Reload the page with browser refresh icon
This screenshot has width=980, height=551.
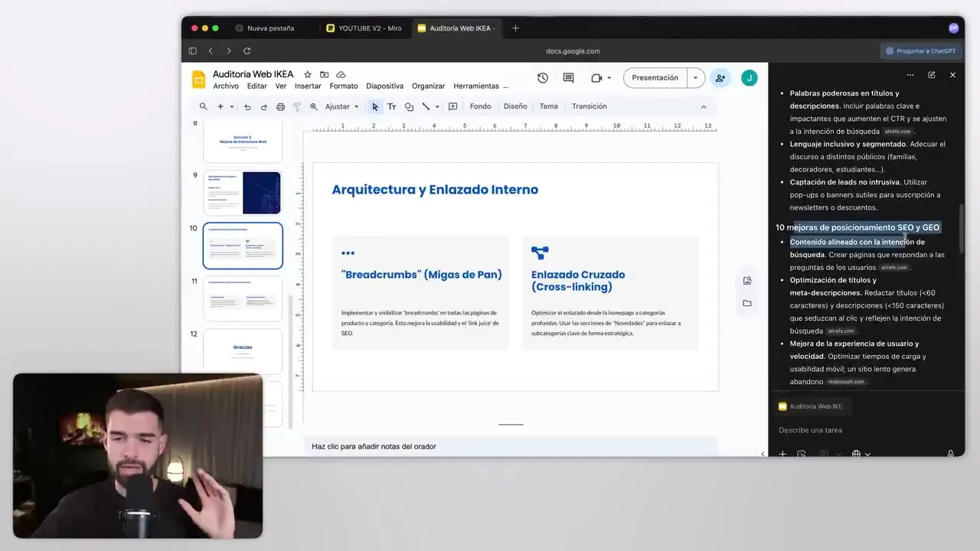tap(247, 51)
